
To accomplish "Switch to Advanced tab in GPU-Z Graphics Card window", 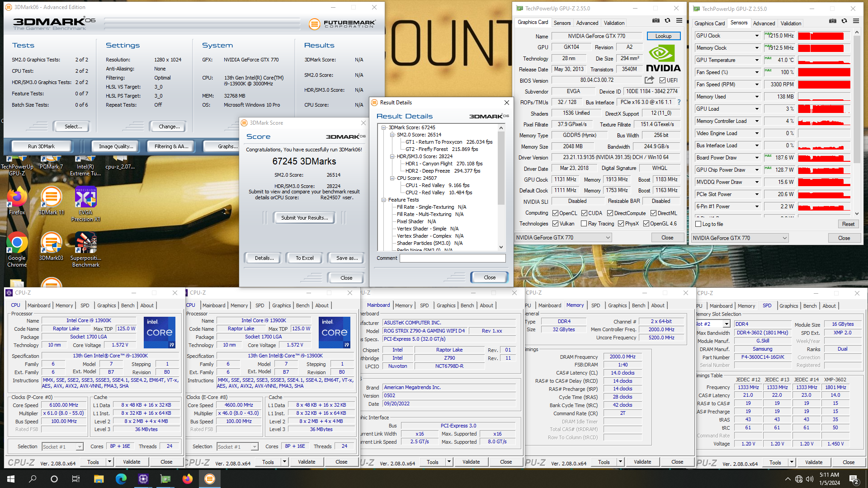I will click(x=587, y=23).
